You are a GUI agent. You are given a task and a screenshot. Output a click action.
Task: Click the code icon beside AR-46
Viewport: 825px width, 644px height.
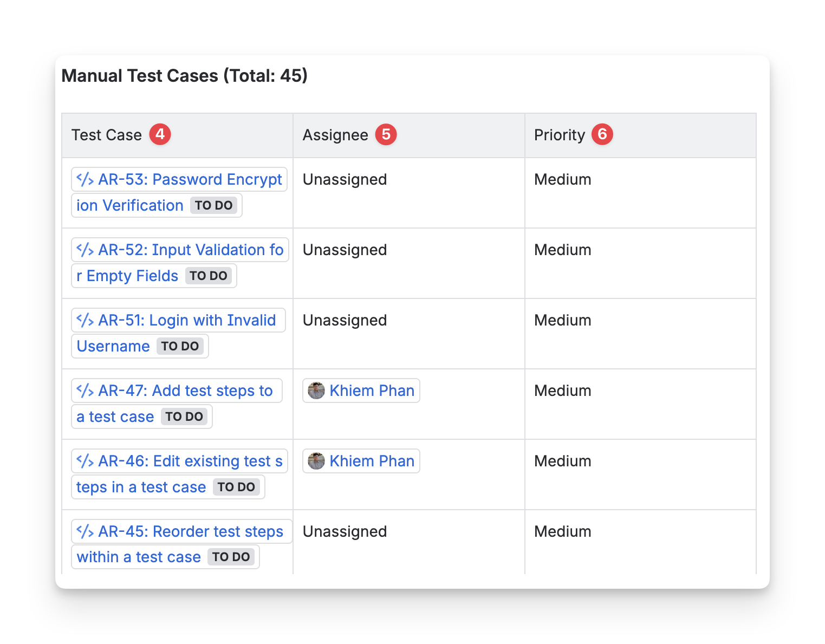[x=85, y=461]
